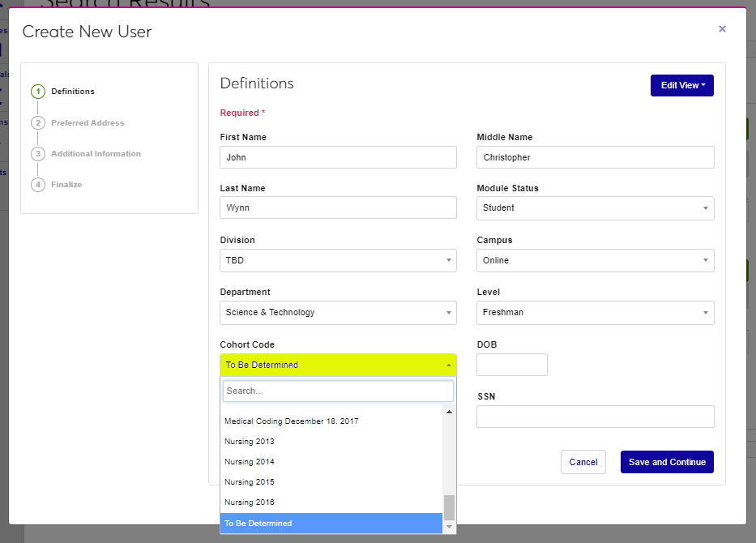Expand the Module Status dropdown

(595, 208)
